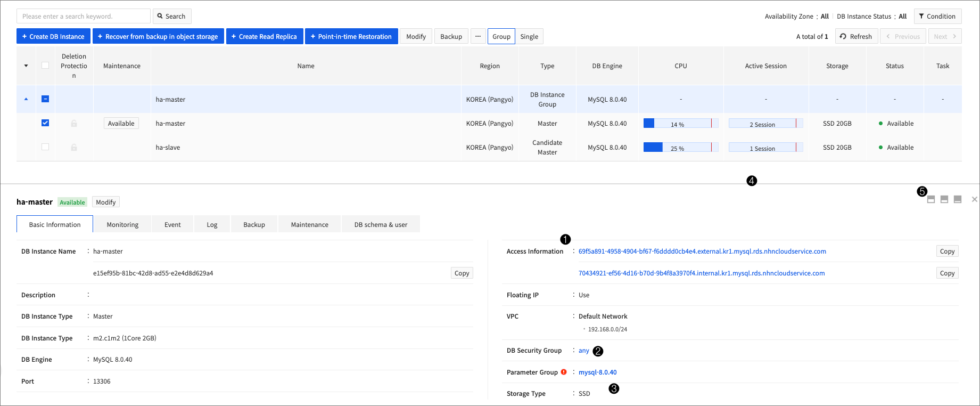Click the 2 Session usage bar
The image size is (980, 406).
click(766, 124)
